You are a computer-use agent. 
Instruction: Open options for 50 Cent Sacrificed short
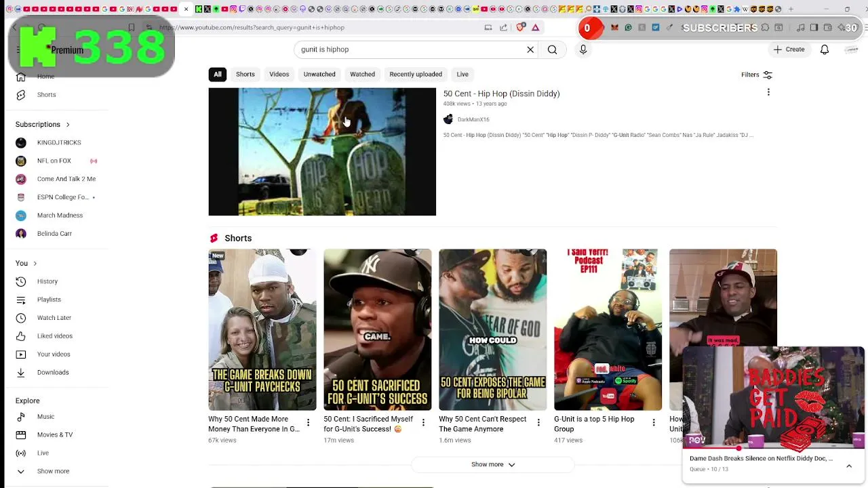(x=423, y=423)
